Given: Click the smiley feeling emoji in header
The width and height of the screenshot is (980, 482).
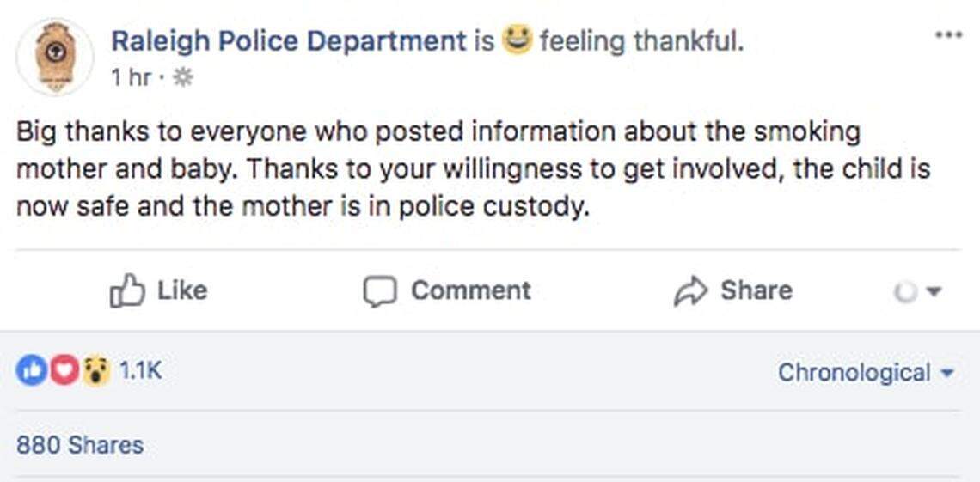Looking at the screenshot, I should point(517,40).
